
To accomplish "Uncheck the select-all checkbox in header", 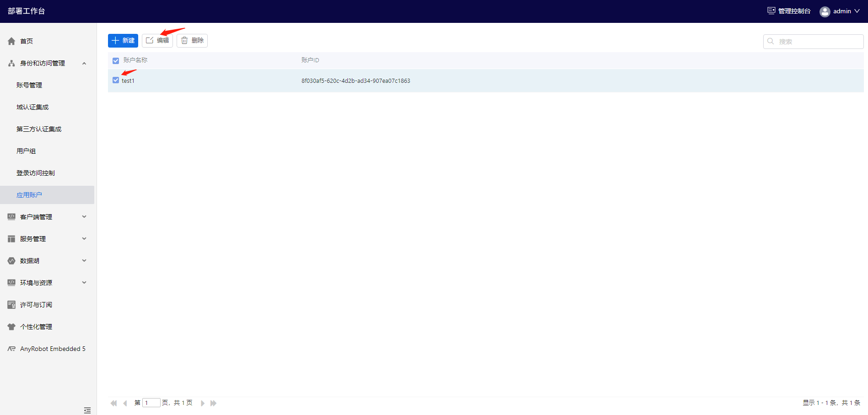I will coord(116,60).
